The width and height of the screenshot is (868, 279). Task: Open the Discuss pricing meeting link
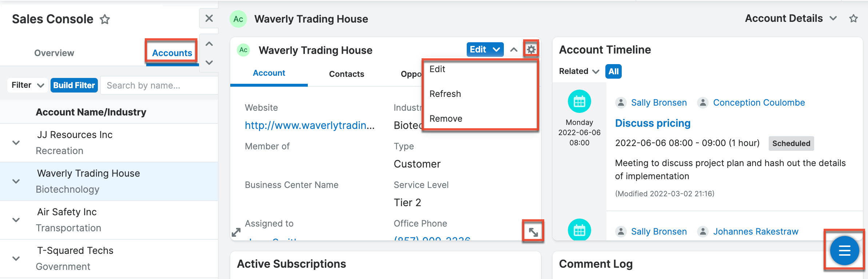pyautogui.click(x=653, y=123)
